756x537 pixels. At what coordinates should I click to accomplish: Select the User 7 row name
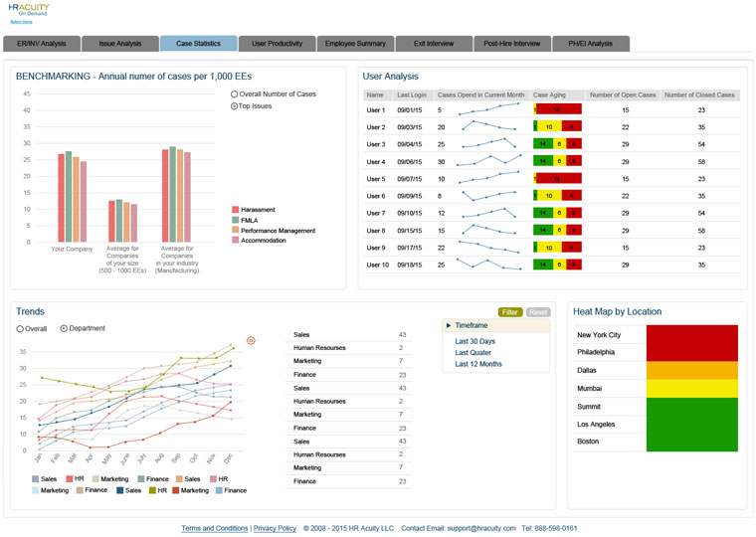click(x=376, y=213)
